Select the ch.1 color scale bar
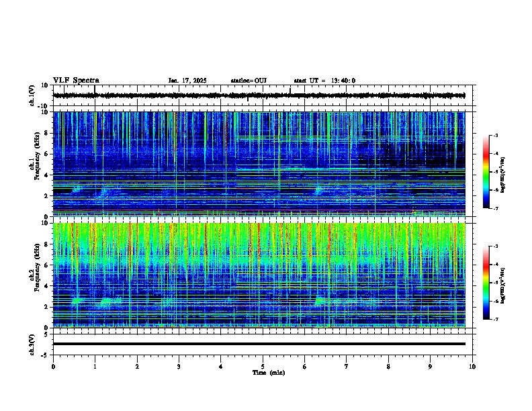 click(x=486, y=172)
